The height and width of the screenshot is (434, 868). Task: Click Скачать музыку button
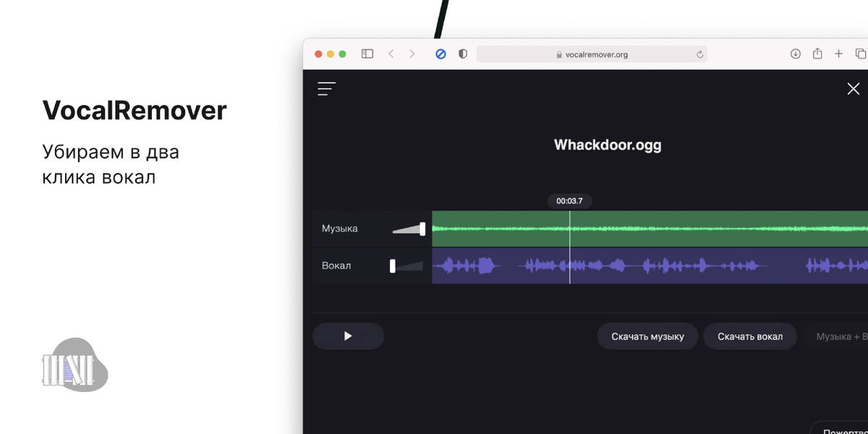point(647,336)
